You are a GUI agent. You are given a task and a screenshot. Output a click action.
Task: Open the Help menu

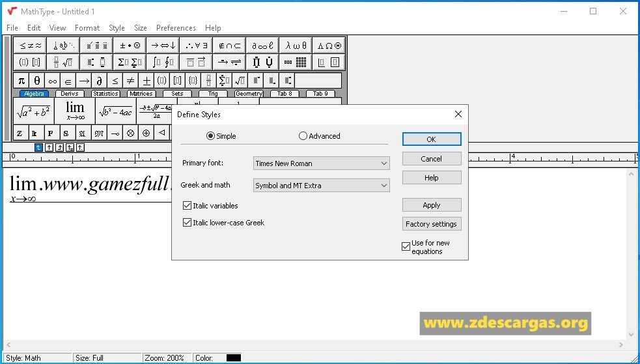coord(213,28)
